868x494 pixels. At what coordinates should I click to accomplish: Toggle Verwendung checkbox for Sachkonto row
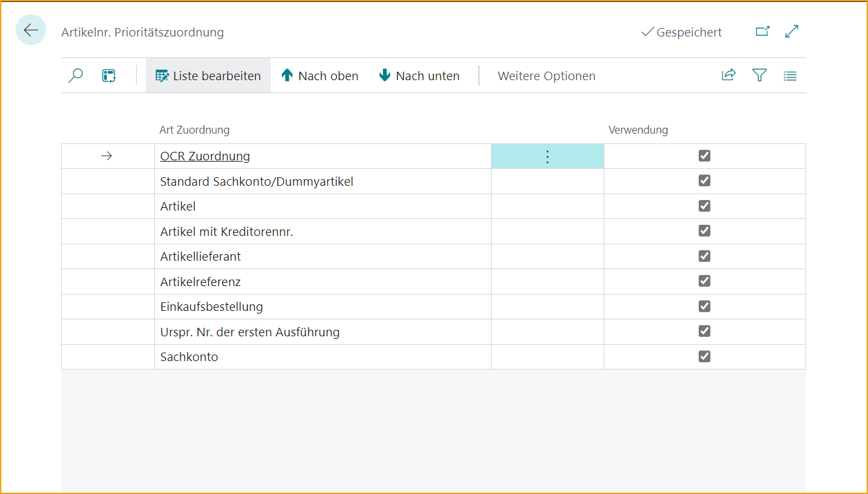click(x=704, y=356)
